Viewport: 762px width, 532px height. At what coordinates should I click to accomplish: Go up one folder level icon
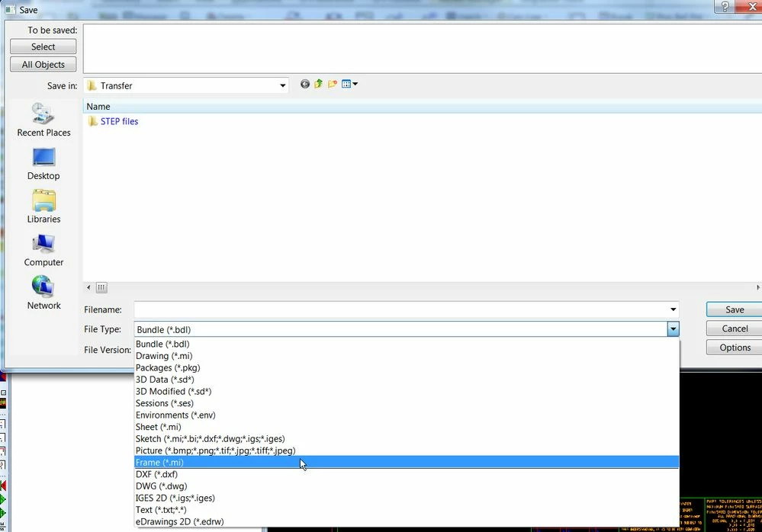pyautogui.click(x=318, y=84)
